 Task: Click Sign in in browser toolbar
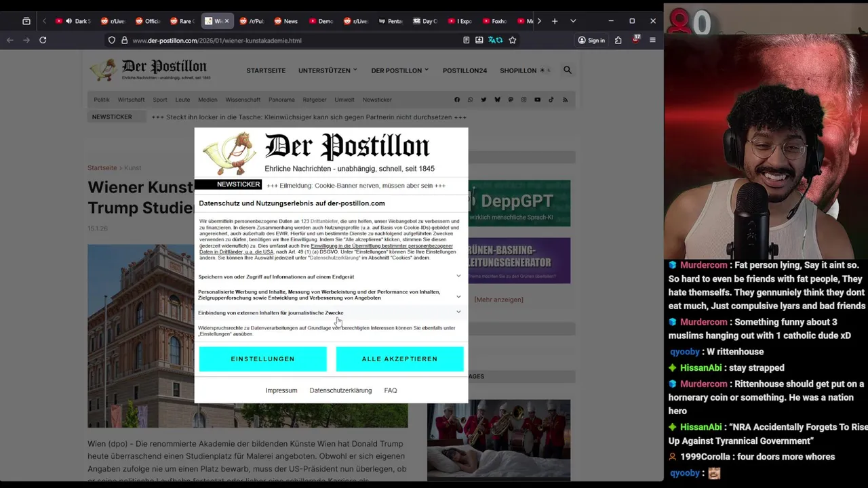coord(591,40)
